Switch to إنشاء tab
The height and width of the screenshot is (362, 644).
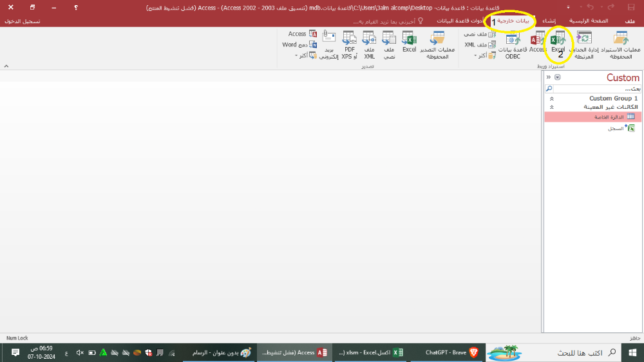(549, 21)
